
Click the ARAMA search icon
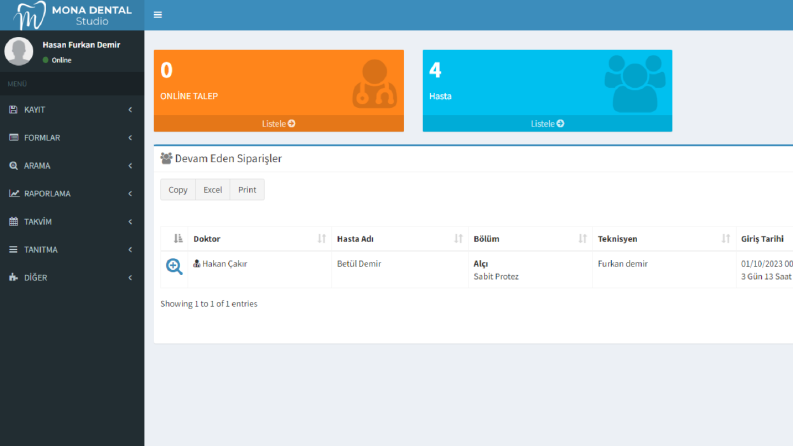pyautogui.click(x=13, y=166)
